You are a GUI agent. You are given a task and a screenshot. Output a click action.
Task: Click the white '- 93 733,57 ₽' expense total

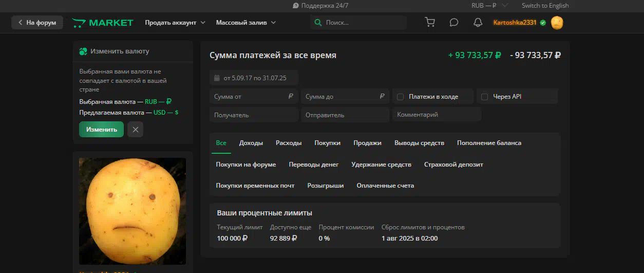536,56
